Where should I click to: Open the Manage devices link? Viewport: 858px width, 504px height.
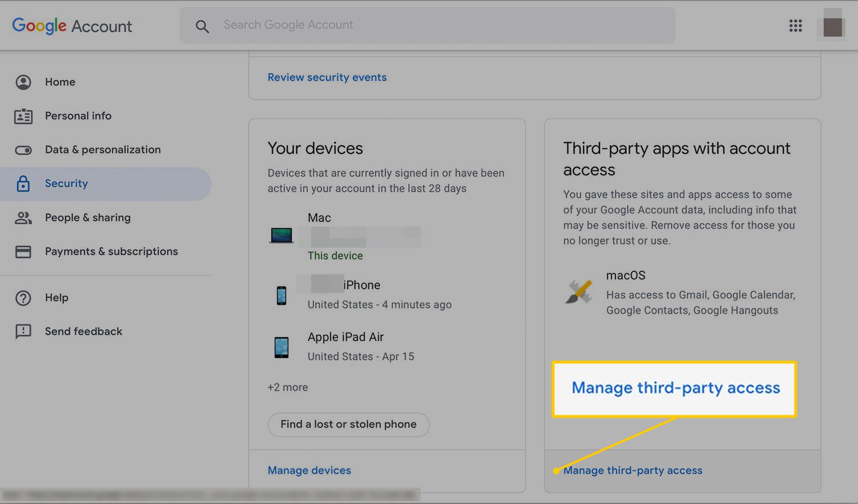[x=309, y=470]
